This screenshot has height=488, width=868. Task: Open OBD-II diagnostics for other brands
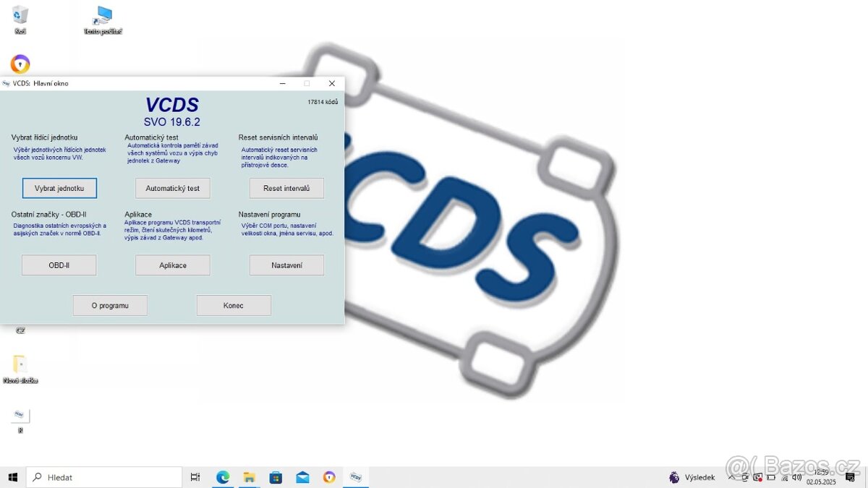tap(59, 265)
